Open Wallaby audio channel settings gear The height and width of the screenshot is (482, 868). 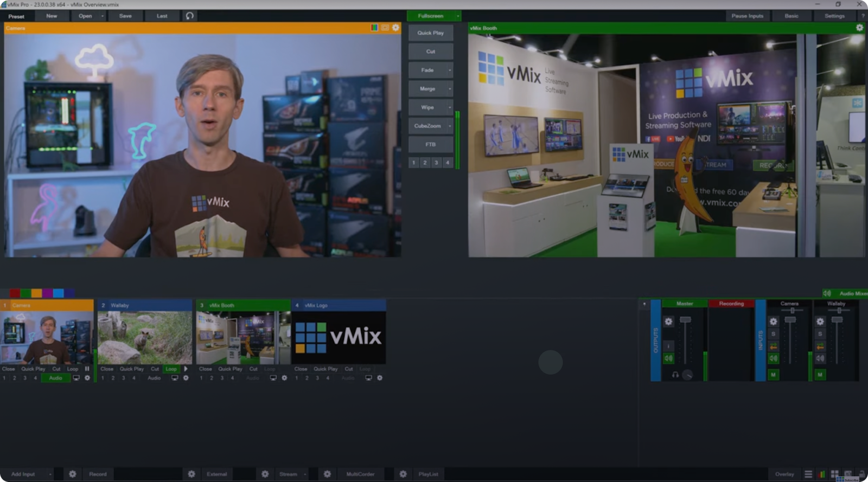pos(820,322)
